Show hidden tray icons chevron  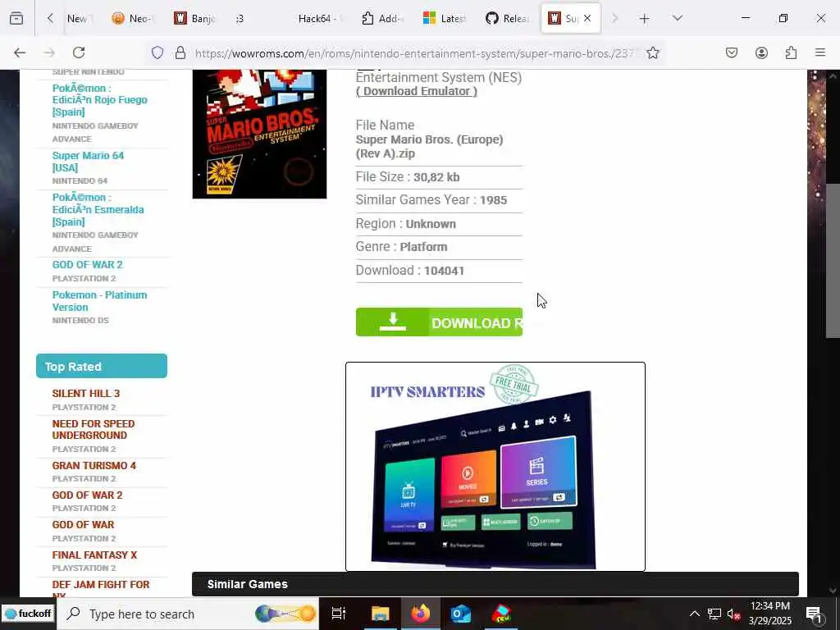click(x=694, y=614)
